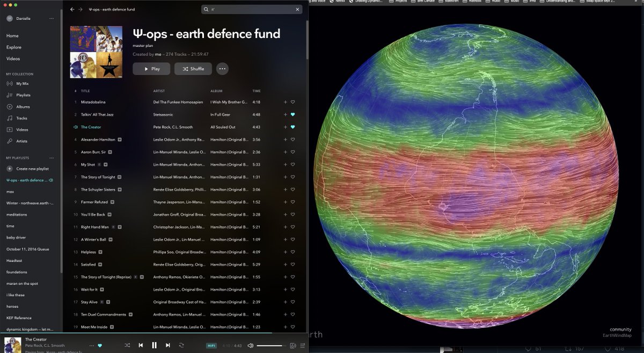Sort tracks by the TITLE column header
The width and height of the screenshot is (644, 353).
(85, 91)
